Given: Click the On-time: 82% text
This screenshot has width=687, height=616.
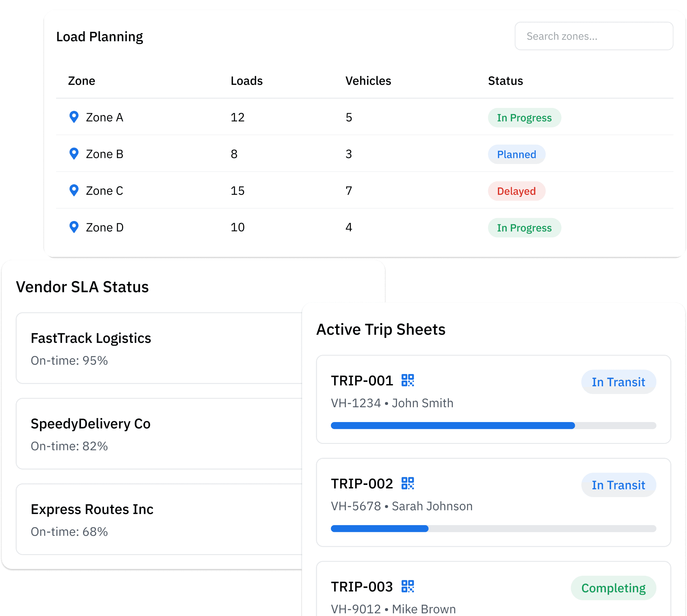Looking at the screenshot, I should 69,446.
